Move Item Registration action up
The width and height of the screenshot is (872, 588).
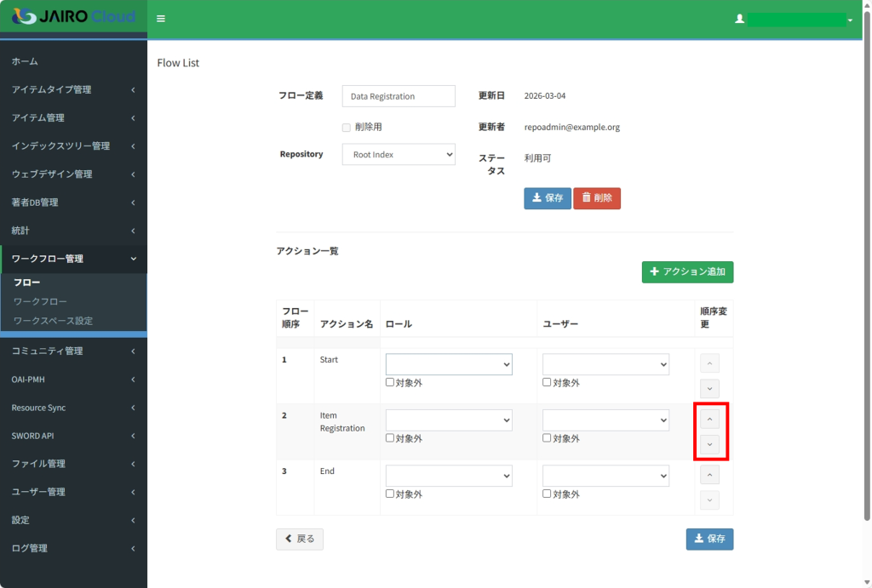[x=709, y=419]
